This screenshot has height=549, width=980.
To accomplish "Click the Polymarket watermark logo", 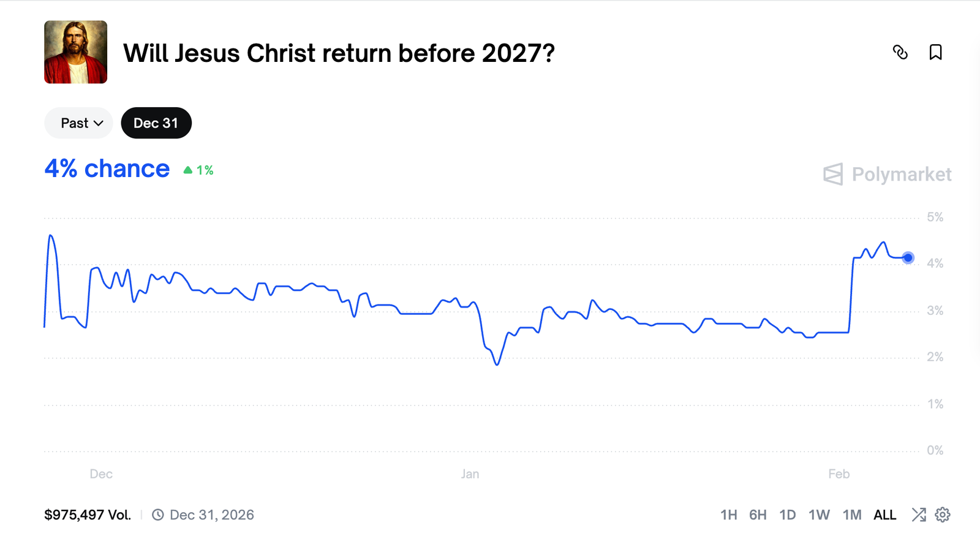I will pyautogui.click(x=886, y=175).
